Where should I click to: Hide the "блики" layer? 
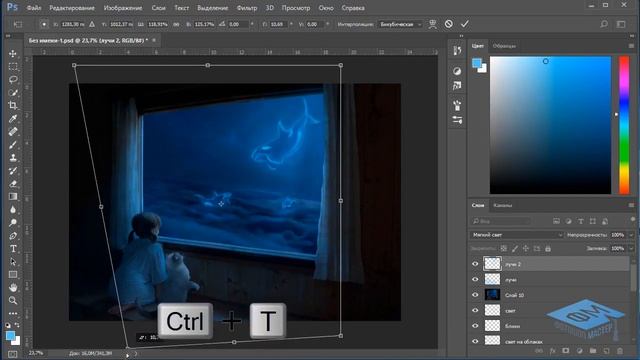475,326
